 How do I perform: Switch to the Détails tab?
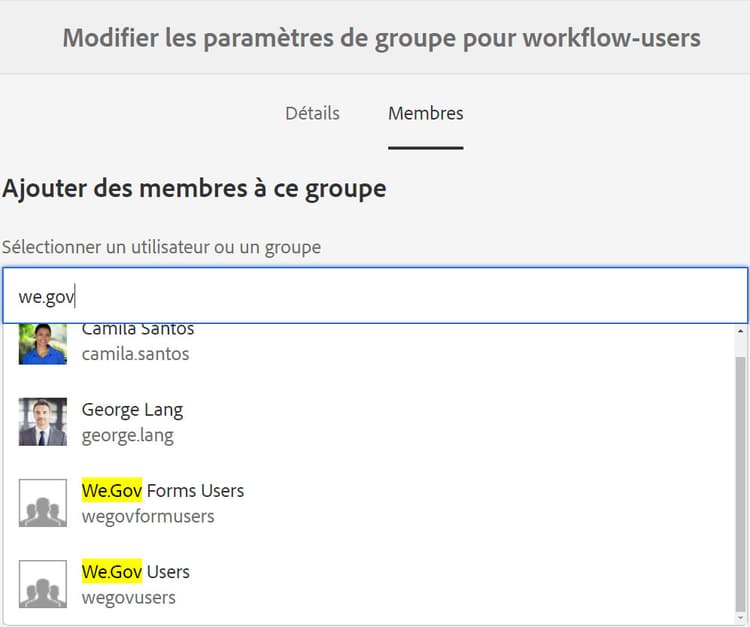point(312,113)
